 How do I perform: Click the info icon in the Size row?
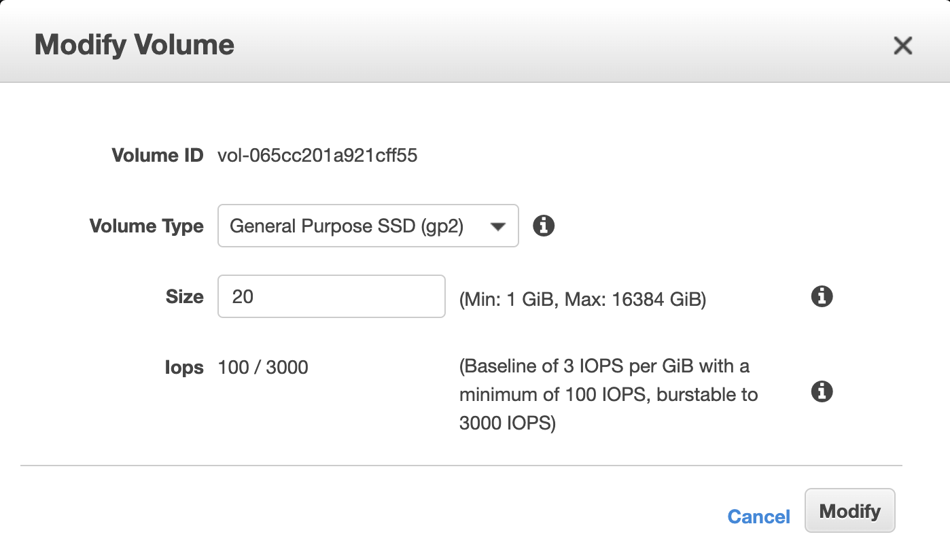822,296
